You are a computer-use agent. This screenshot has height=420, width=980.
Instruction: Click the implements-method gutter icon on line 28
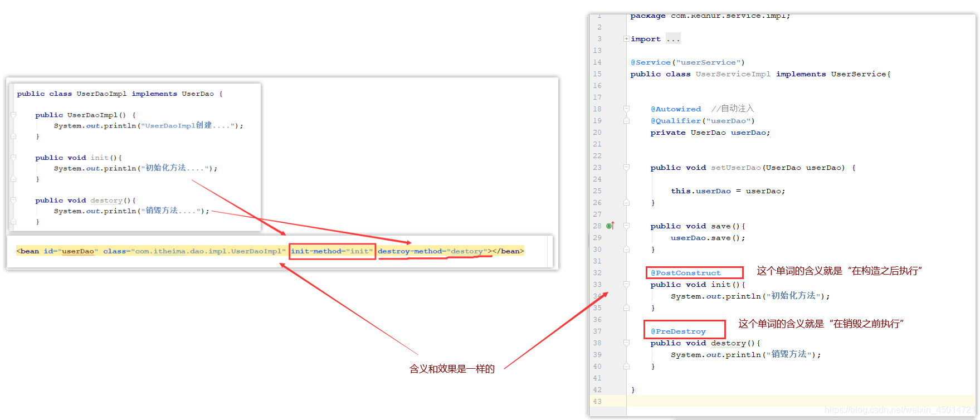(611, 226)
